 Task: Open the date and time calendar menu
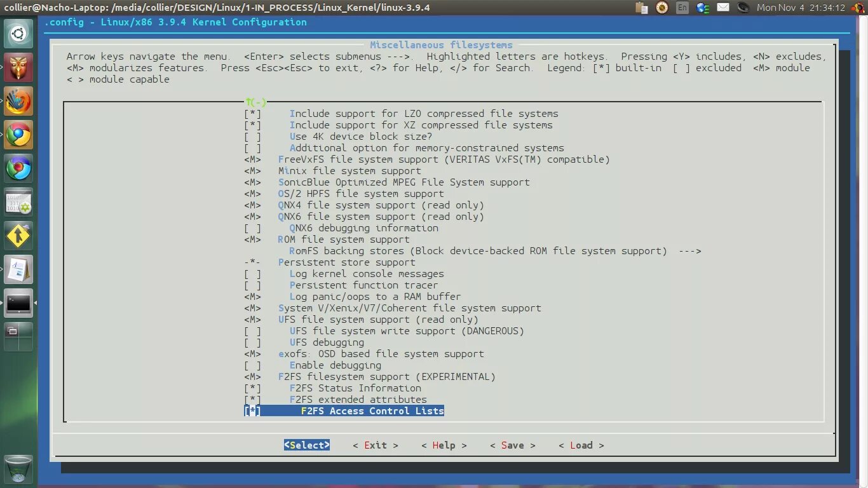[x=801, y=8]
